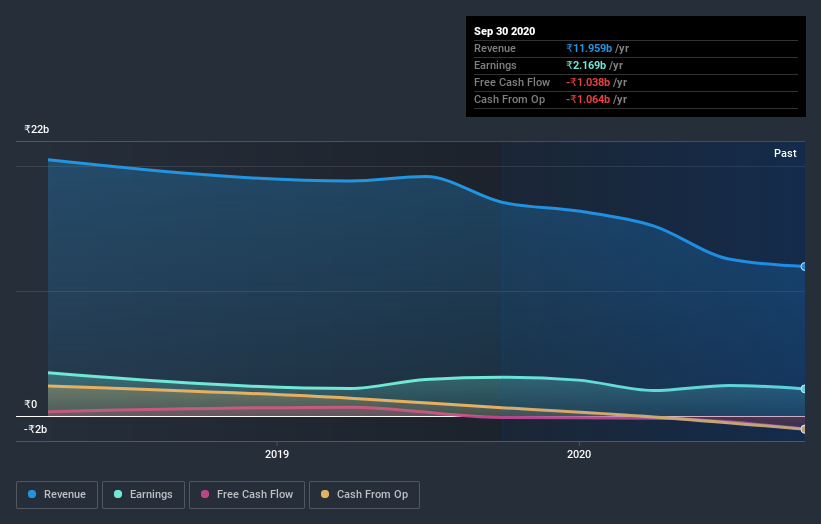The width and height of the screenshot is (821, 524).
Task: Click the 2019 x-axis label
Action: point(276,454)
